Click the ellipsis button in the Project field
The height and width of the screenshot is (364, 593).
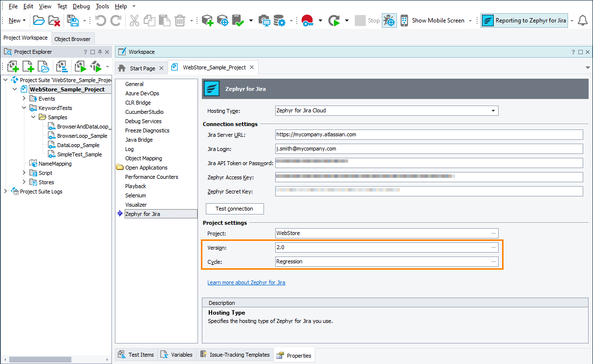coord(494,233)
